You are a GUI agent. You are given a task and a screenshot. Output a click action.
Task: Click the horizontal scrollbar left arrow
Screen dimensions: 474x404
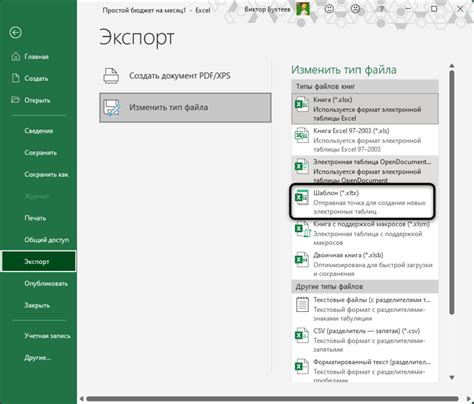(x=82, y=399)
